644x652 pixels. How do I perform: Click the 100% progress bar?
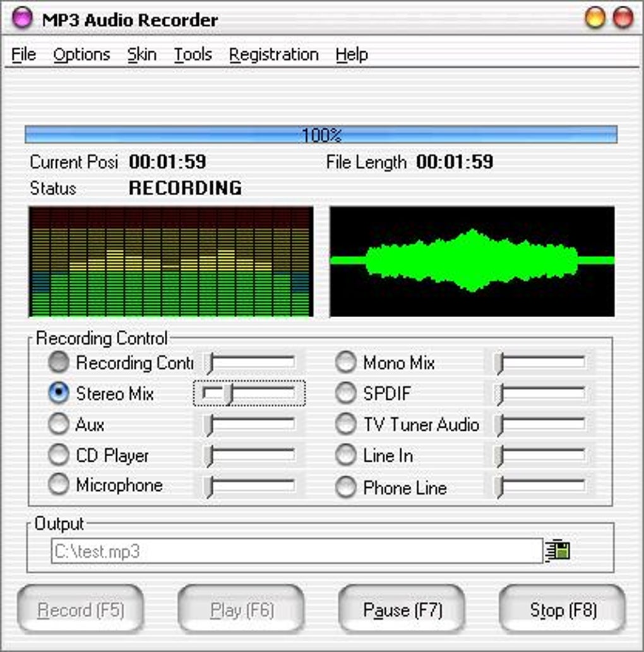(x=321, y=135)
